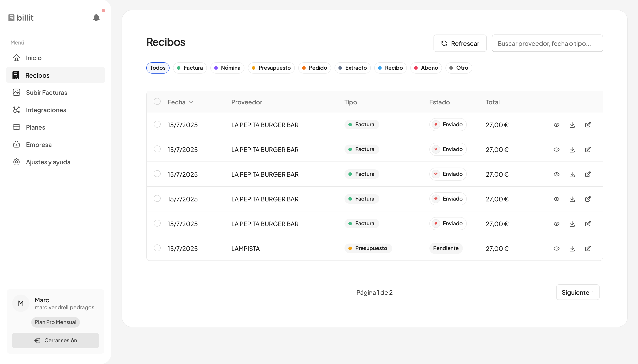Viewport: 638px width, 364px height.
Task: Open Subir Facturas page
Action: pos(56,92)
